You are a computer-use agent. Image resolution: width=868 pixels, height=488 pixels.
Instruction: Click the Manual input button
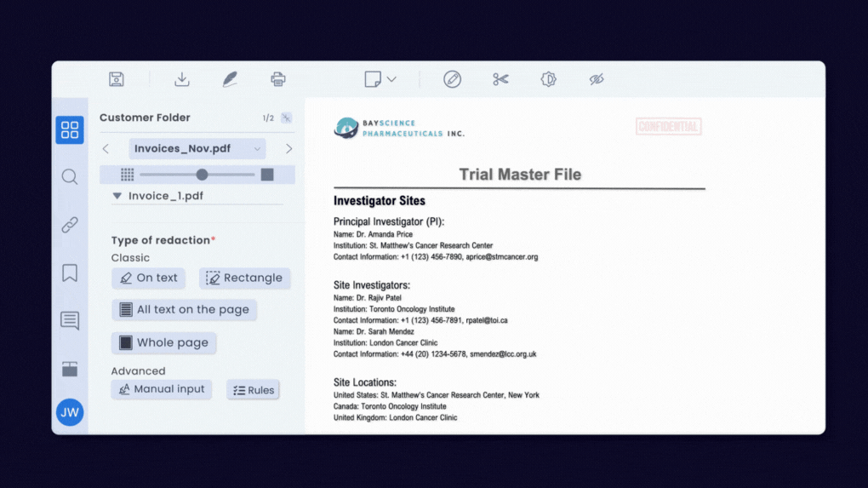click(161, 389)
